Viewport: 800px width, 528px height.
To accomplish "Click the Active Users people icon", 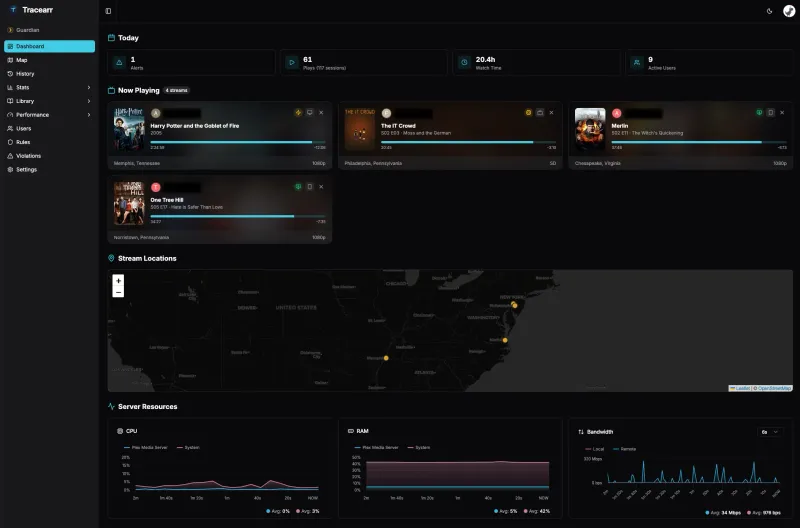I will click(x=637, y=63).
